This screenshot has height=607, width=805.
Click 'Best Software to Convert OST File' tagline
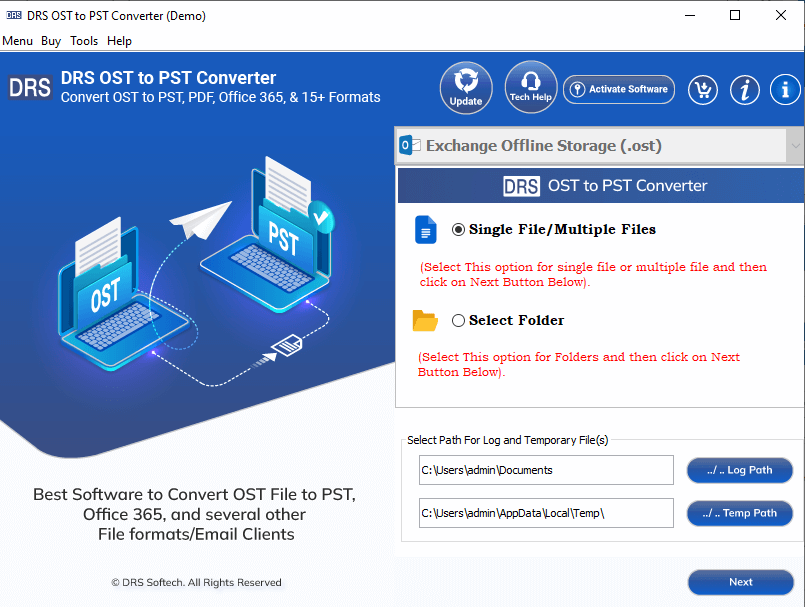click(195, 514)
